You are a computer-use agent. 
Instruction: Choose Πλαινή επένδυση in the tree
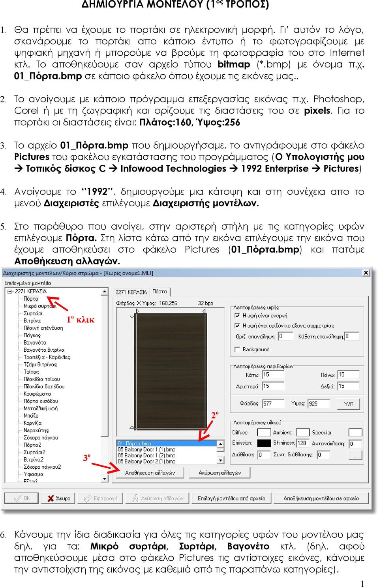[43, 328]
